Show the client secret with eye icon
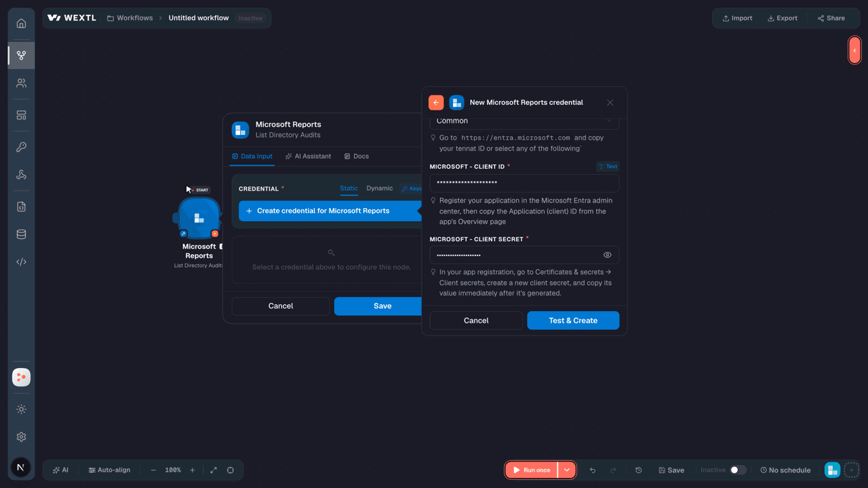This screenshot has height=488, width=868. [x=607, y=255]
